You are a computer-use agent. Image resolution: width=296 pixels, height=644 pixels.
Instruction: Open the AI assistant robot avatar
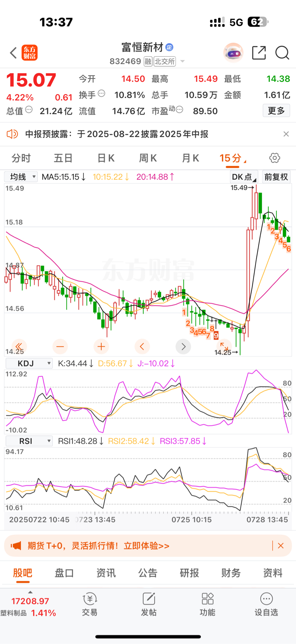pos(234,52)
